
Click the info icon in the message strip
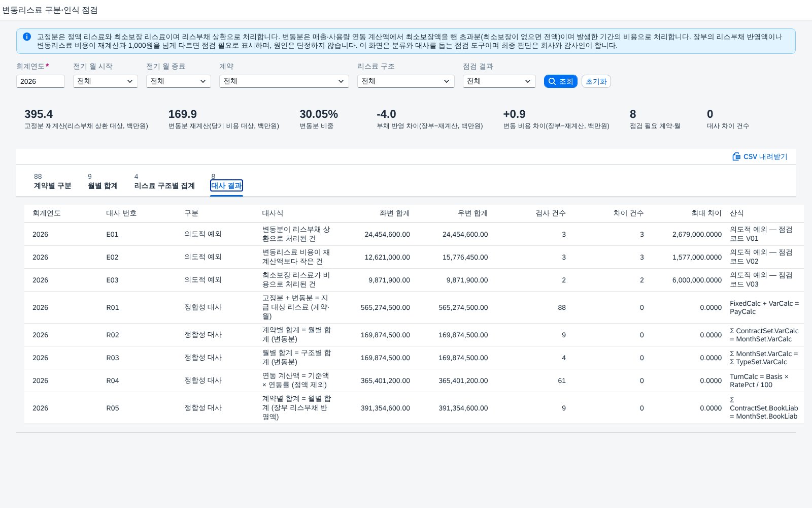27,37
